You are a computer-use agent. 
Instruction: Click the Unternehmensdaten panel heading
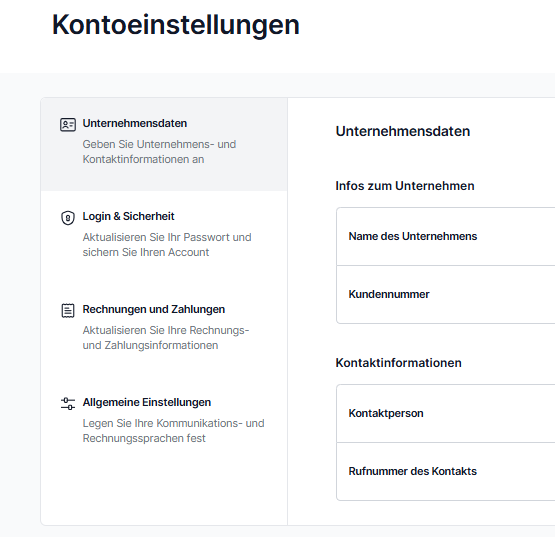[x=403, y=131]
